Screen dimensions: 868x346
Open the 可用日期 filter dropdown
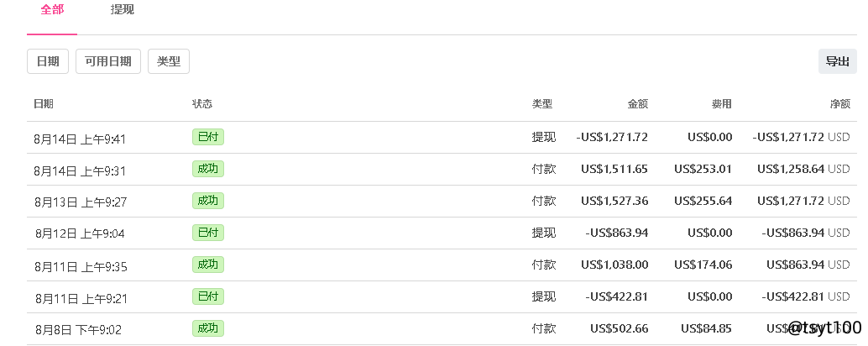tap(108, 61)
